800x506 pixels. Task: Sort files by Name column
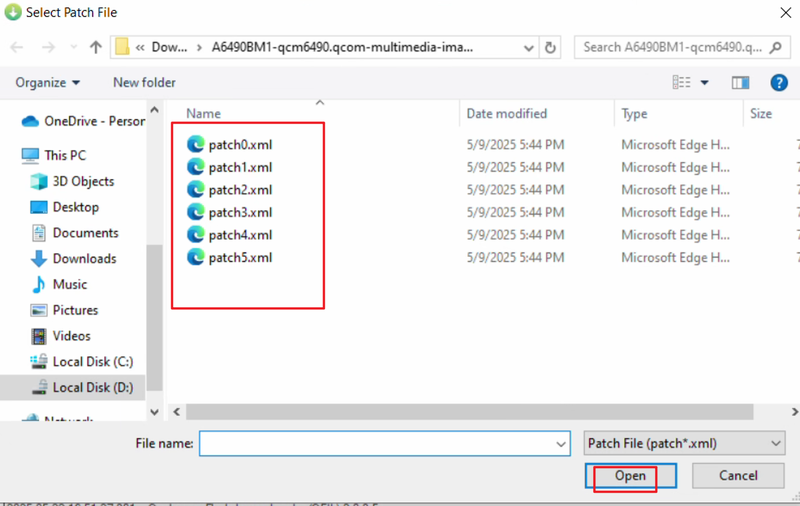[203, 114]
